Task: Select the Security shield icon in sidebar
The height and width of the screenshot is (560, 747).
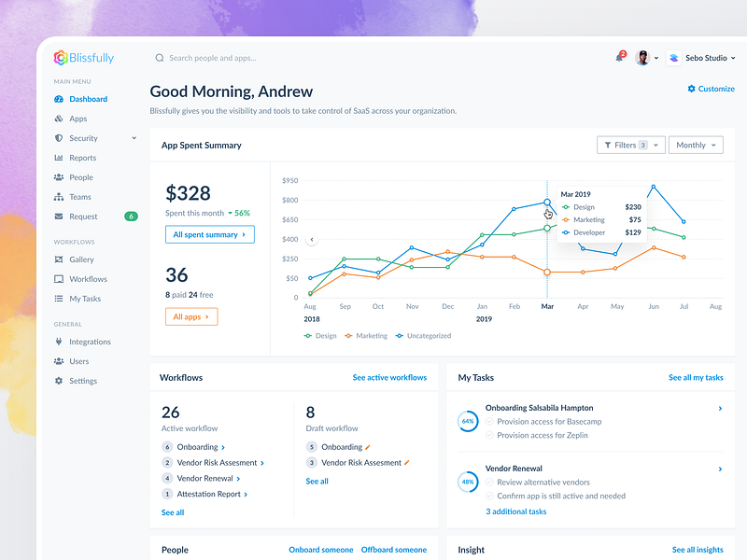Action: 59,138
